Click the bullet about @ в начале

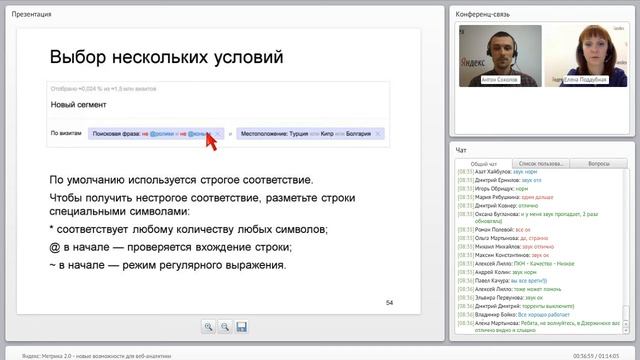point(171,247)
